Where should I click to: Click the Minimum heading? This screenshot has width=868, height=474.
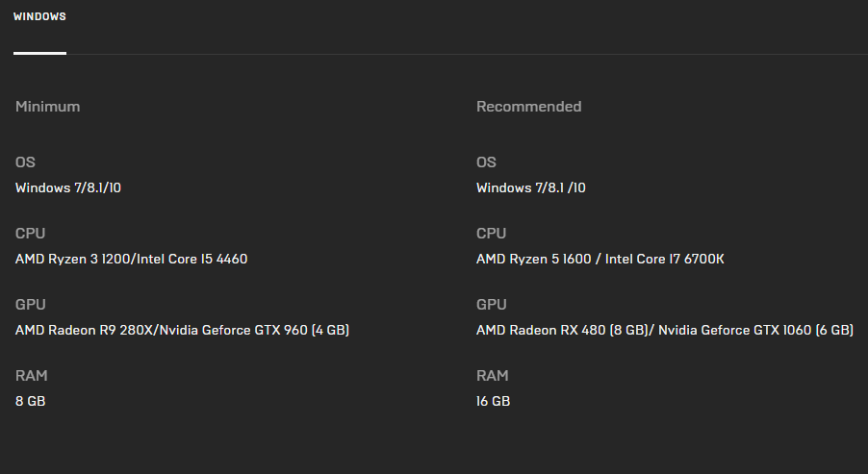pos(47,106)
